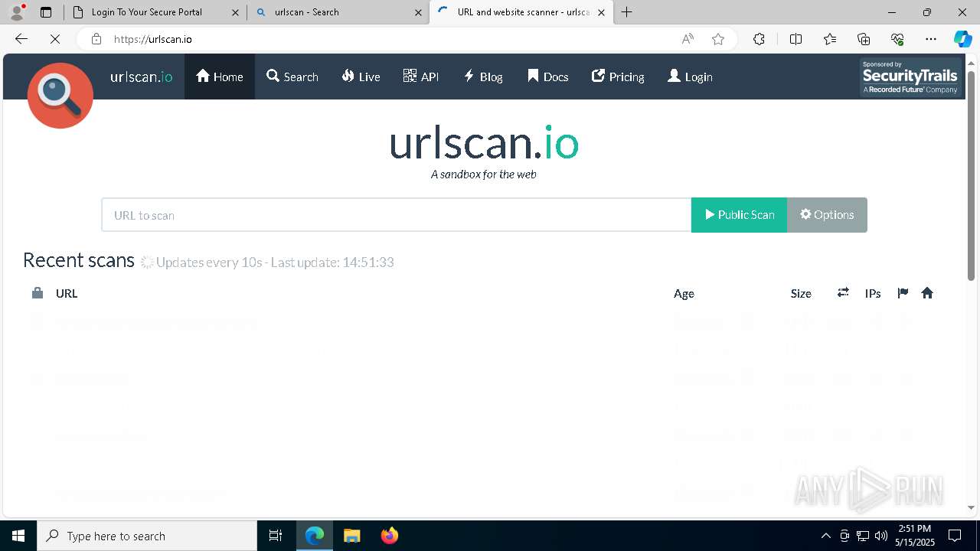Stop loading the page

click(x=55, y=39)
